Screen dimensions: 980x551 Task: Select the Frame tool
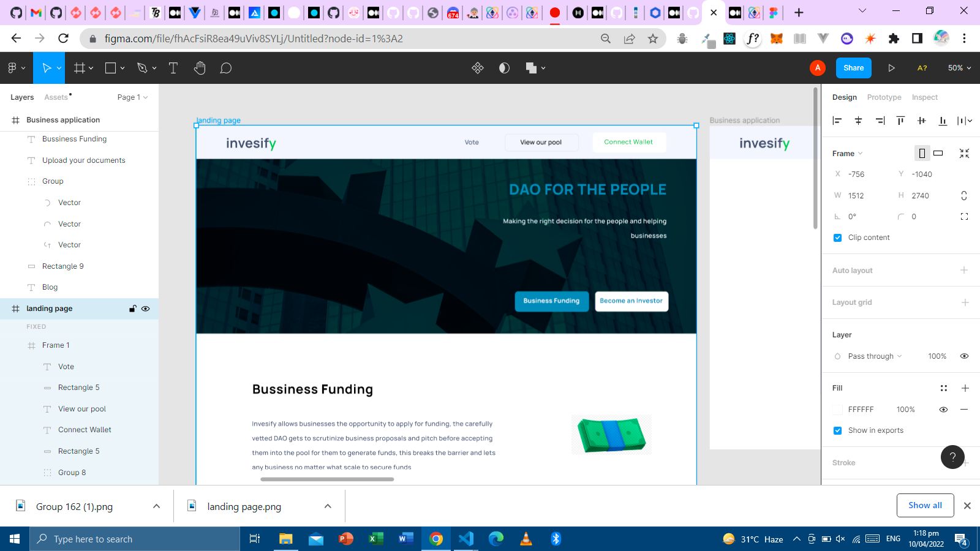tap(80, 68)
